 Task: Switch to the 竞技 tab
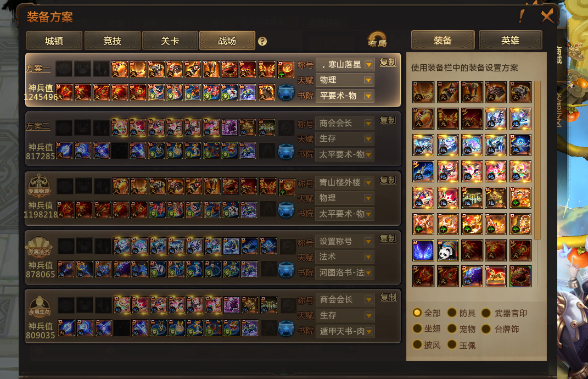pos(112,41)
